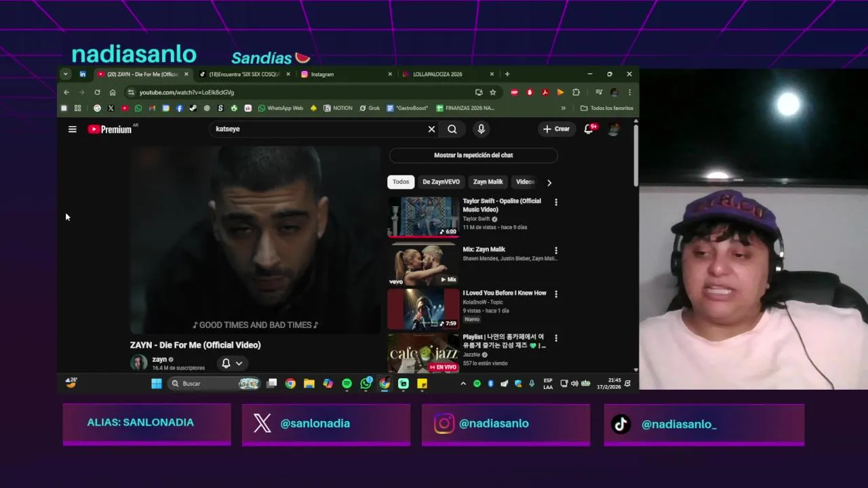The width and height of the screenshot is (868, 488).
Task: Open a new Chrome tab
Action: 507,74
